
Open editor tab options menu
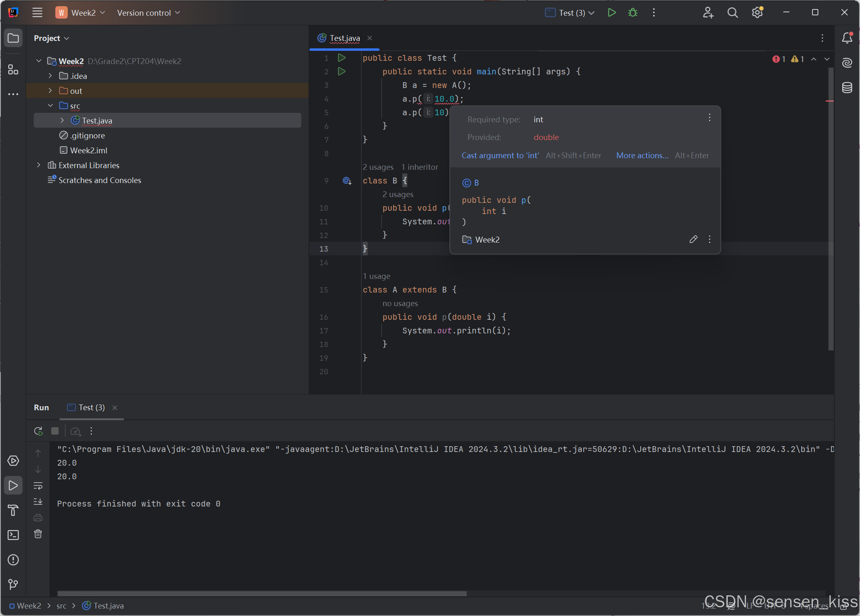pyautogui.click(x=822, y=38)
